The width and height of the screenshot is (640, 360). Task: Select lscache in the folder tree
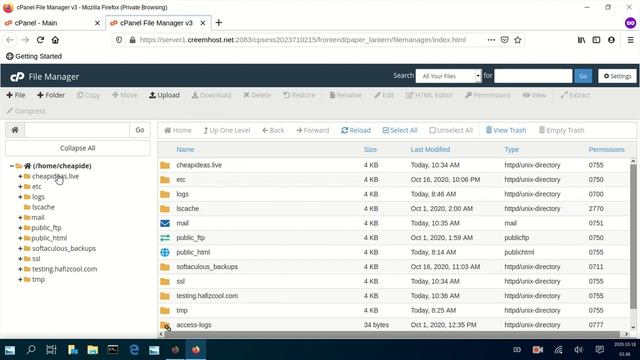43,207
